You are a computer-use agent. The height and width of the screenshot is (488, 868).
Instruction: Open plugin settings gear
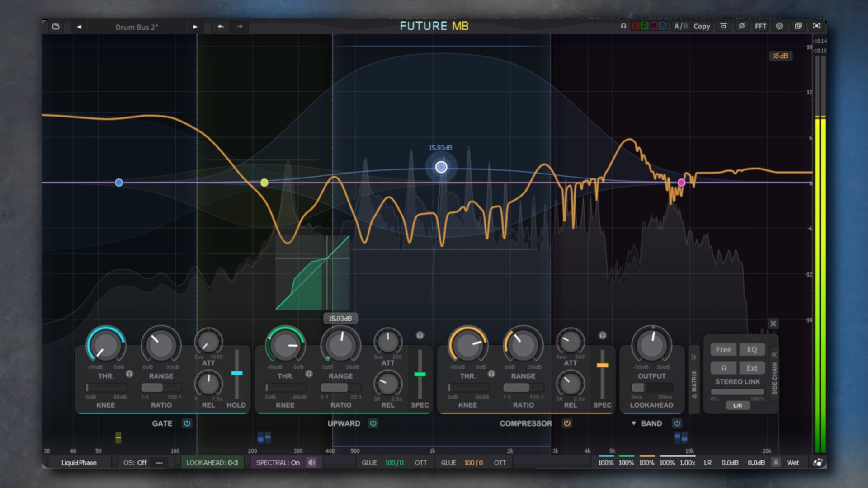coord(779,26)
